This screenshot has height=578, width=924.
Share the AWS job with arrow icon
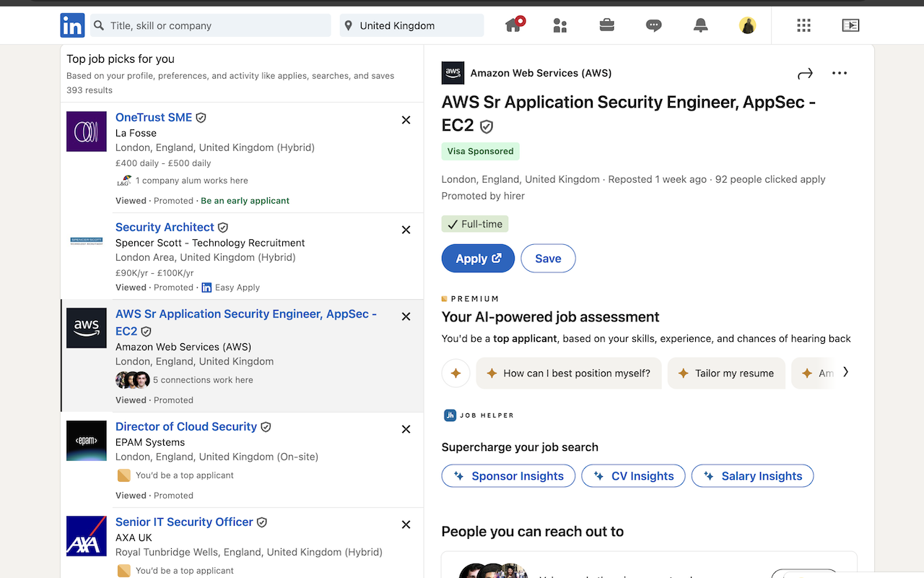805,73
